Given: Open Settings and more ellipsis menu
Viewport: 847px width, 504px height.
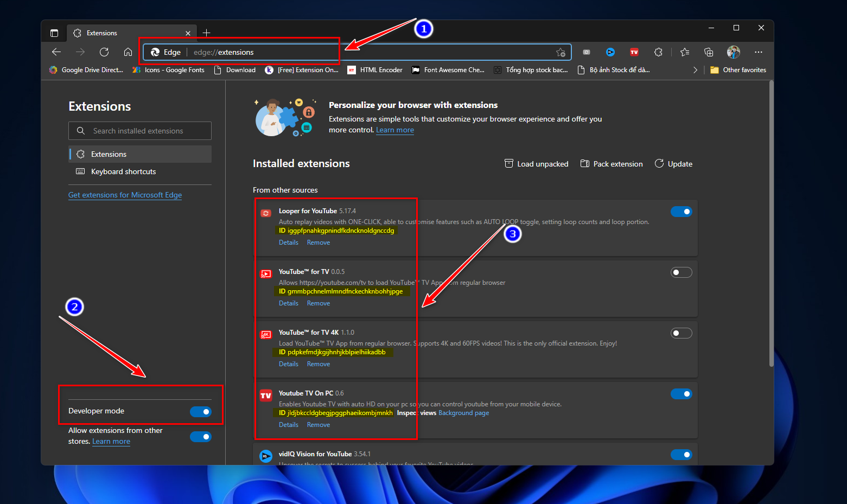Looking at the screenshot, I should click(759, 52).
